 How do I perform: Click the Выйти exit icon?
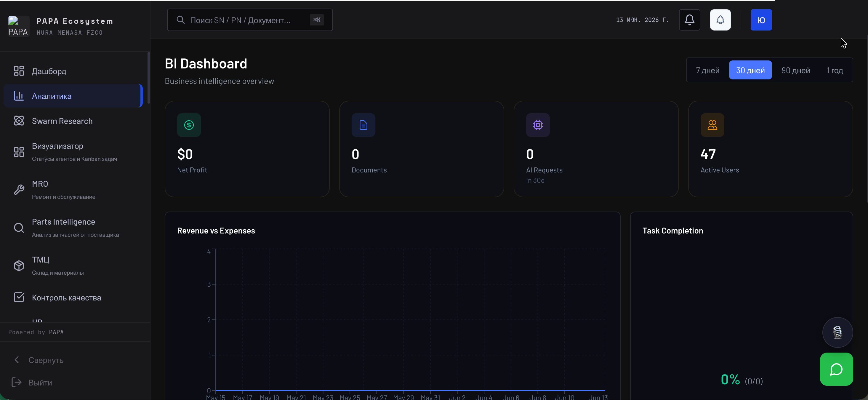pos(17,382)
